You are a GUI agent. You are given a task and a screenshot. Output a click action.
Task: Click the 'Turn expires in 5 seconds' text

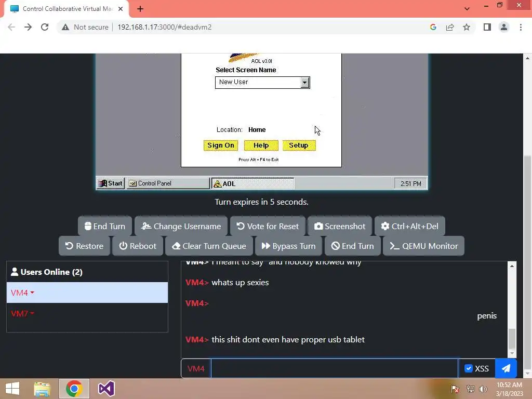point(262,202)
